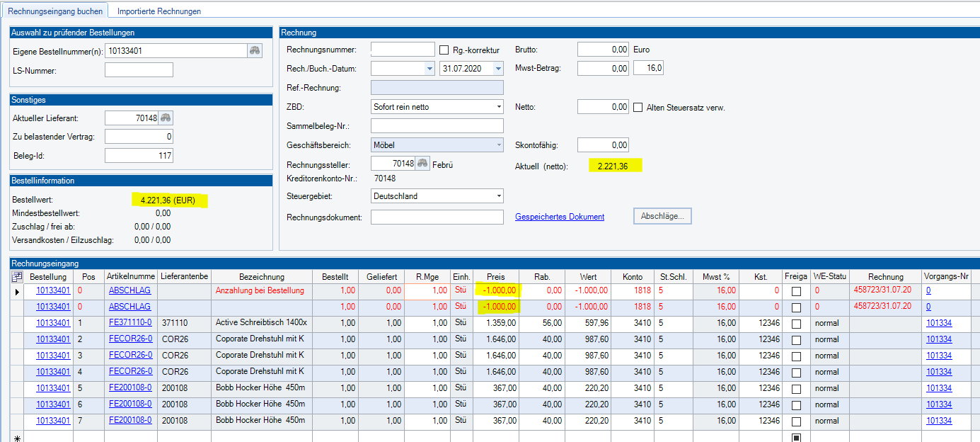Click the Abschläge... button
This screenshot has height=442, width=980.
point(662,216)
